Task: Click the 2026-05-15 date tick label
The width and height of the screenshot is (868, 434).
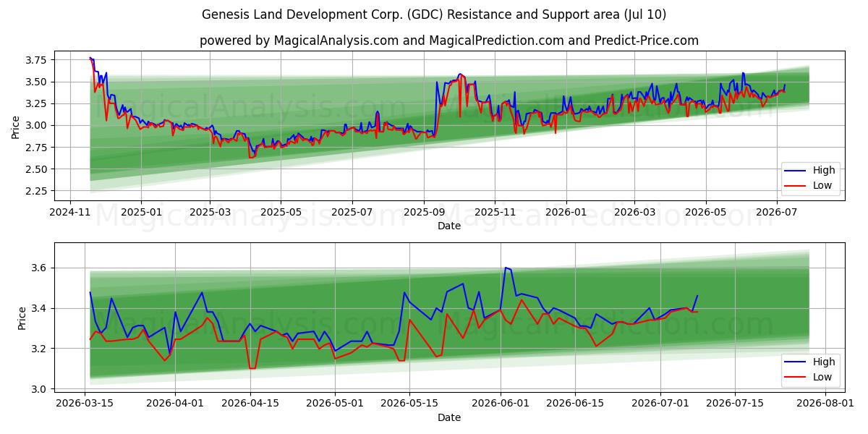Action: 409,404
